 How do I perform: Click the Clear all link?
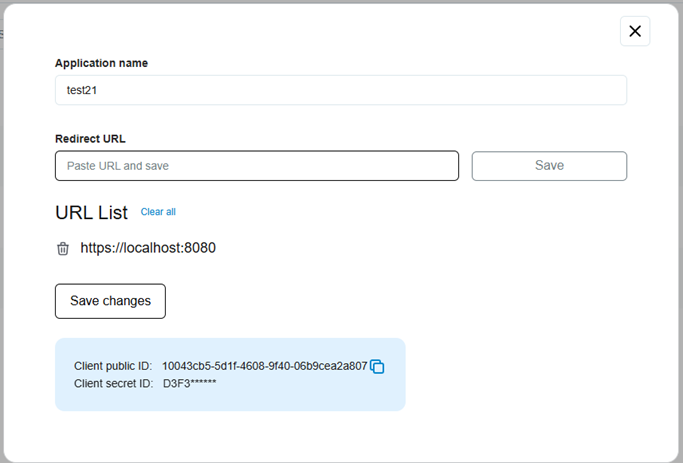coord(158,212)
